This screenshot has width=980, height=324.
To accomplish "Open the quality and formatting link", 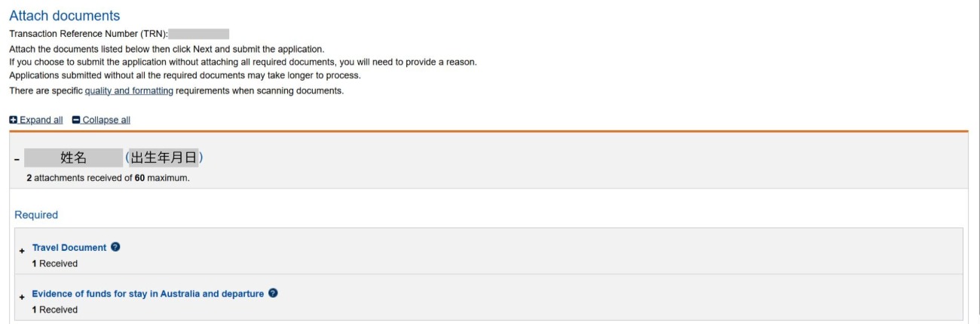I will point(129,91).
